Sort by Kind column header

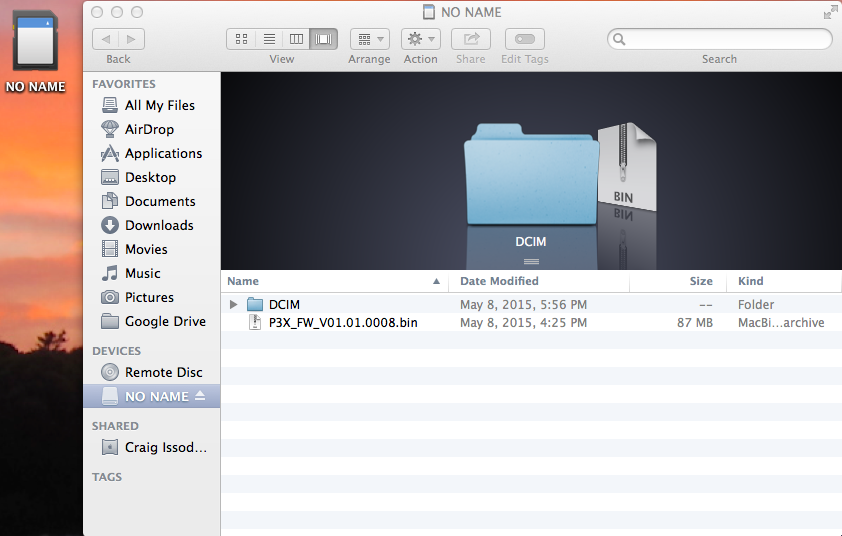pyautogui.click(x=784, y=281)
